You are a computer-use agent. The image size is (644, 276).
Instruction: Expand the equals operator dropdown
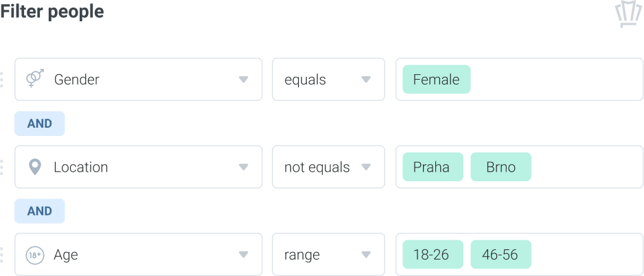tap(328, 79)
